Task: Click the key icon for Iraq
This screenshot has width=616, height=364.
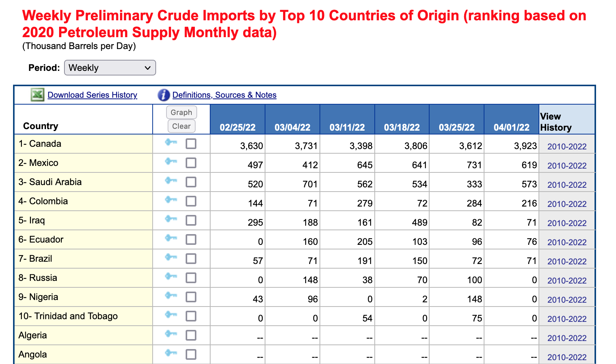Action: 171,219
